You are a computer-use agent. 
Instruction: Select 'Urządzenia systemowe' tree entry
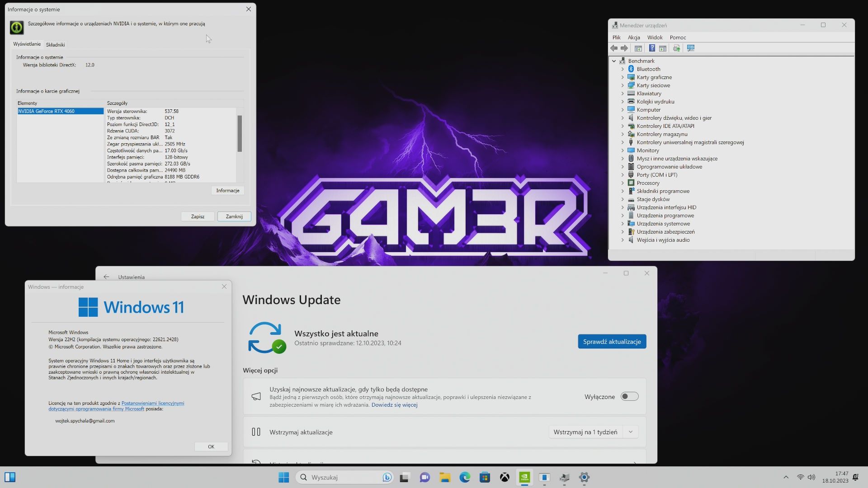663,224
